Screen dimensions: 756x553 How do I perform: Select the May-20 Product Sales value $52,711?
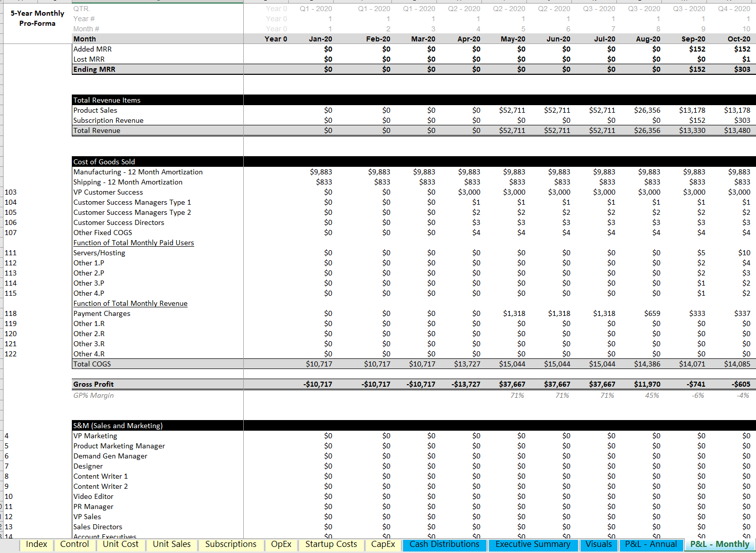[512, 110]
